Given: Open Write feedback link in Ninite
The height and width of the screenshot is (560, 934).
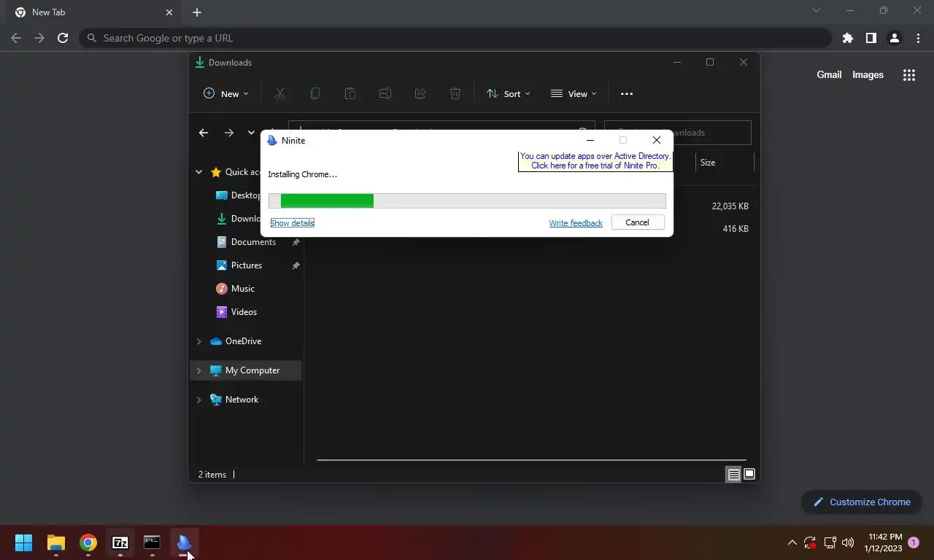Looking at the screenshot, I should pyautogui.click(x=576, y=223).
